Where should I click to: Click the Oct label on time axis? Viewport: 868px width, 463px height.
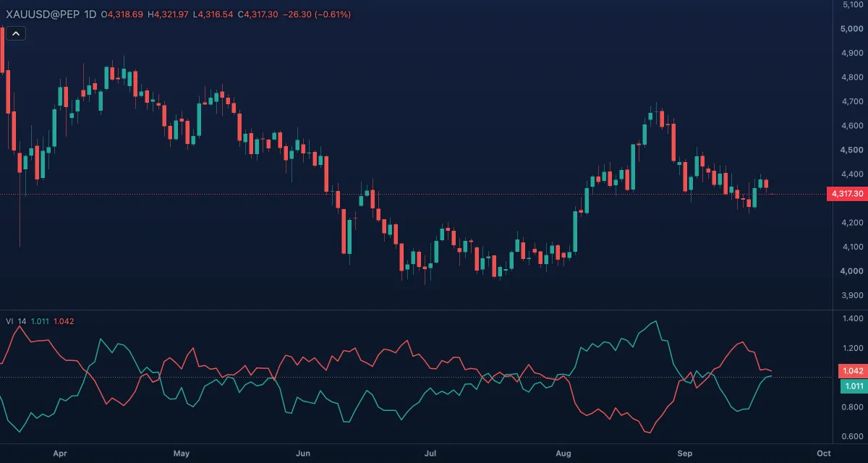[823, 454]
